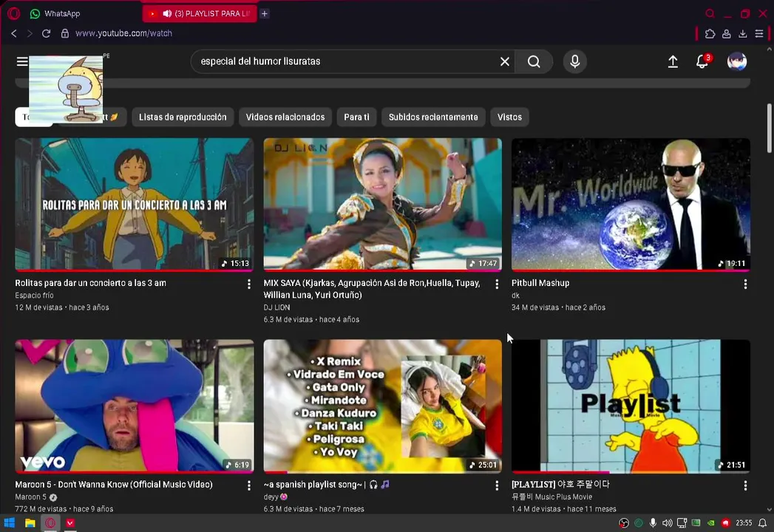Open the Mr. Worldwide Pitbull thumbnail
Screen dimensions: 774x532
631,205
